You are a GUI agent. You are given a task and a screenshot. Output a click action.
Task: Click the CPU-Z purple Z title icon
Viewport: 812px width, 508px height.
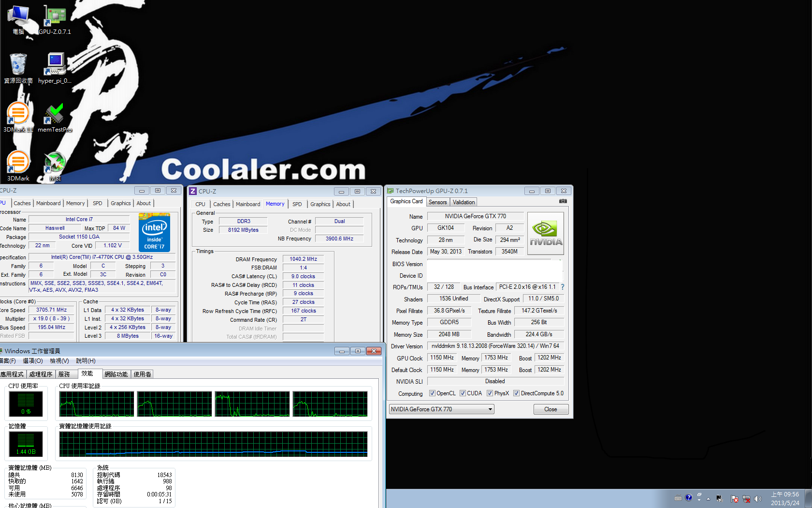(x=193, y=191)
